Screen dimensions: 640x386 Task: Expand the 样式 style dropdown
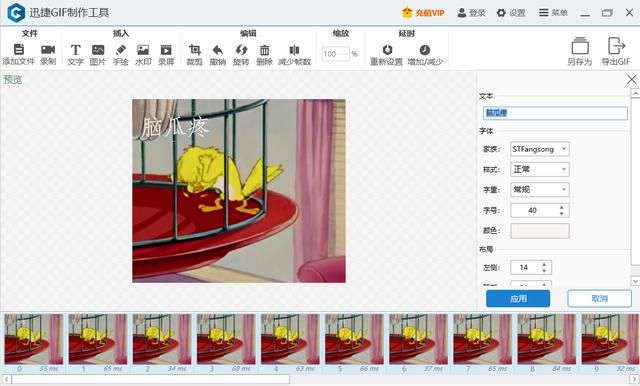540,169
